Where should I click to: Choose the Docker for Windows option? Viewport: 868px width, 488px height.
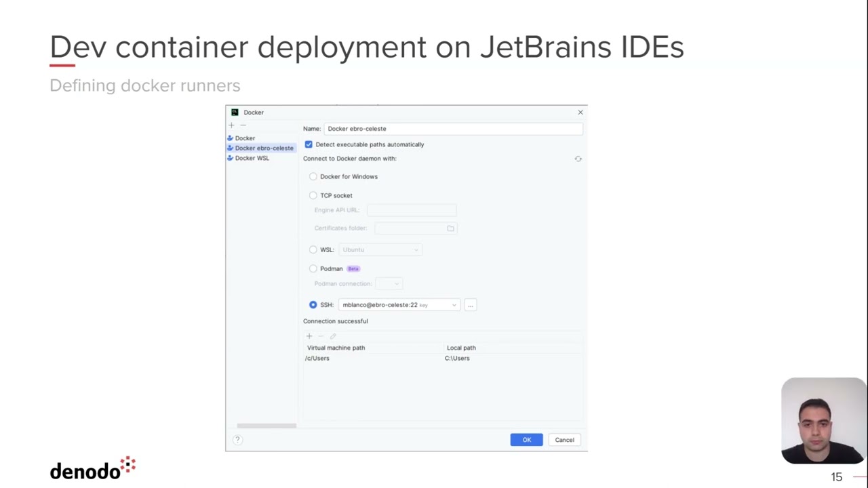tap(313, 176)
